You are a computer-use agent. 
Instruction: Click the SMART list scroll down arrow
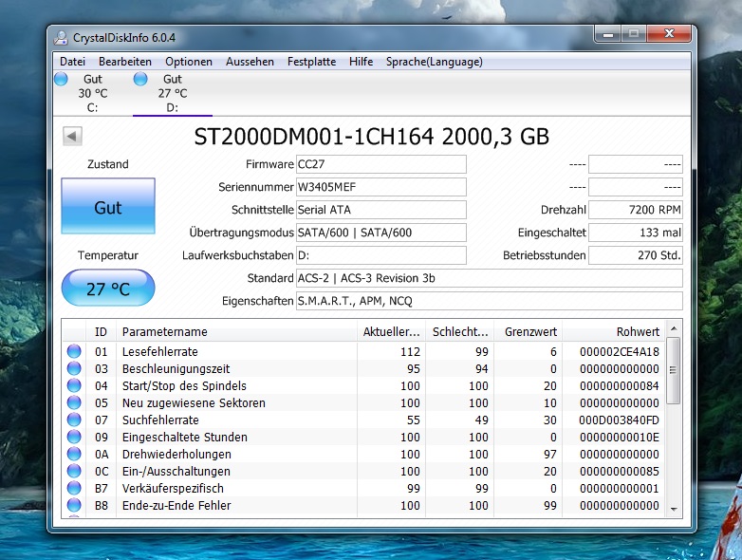674,510
